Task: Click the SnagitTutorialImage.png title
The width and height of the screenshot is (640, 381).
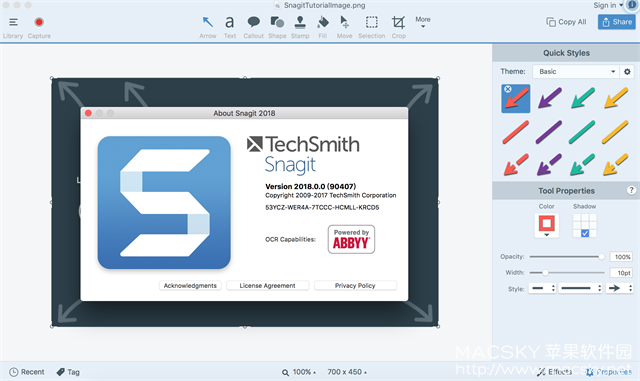Action: (324, 5)
